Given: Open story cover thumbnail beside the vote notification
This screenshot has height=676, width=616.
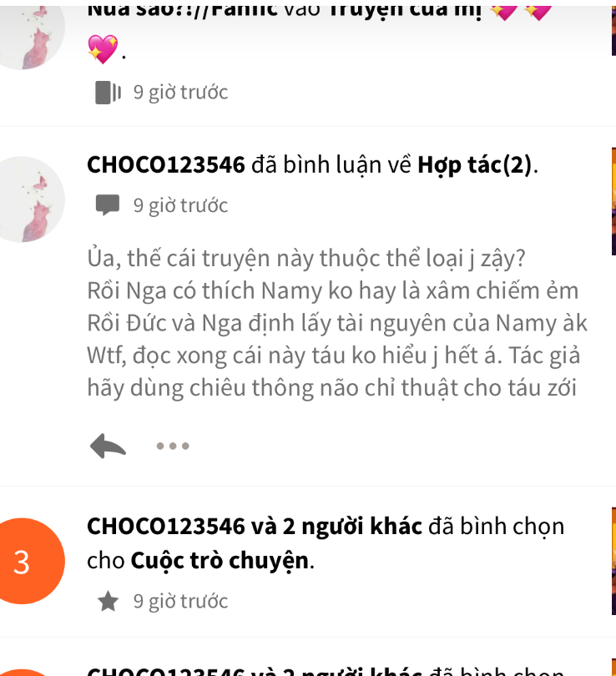Looking at the screenshot, I should [x=613, y=561].
